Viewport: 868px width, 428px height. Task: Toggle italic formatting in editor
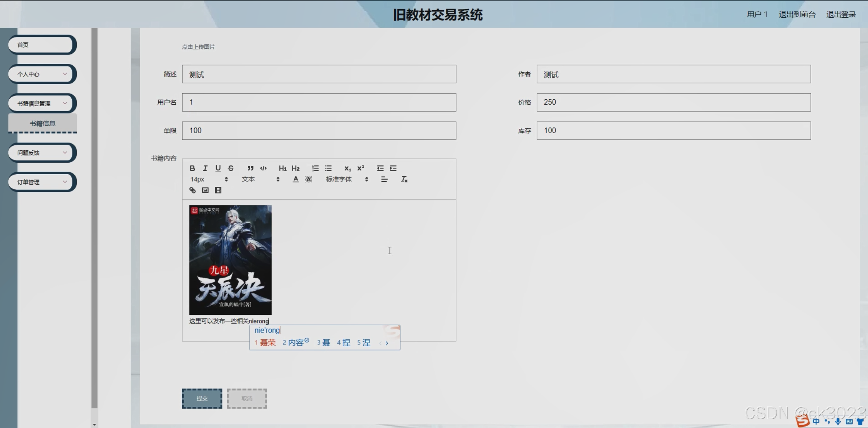coord(205,168)
